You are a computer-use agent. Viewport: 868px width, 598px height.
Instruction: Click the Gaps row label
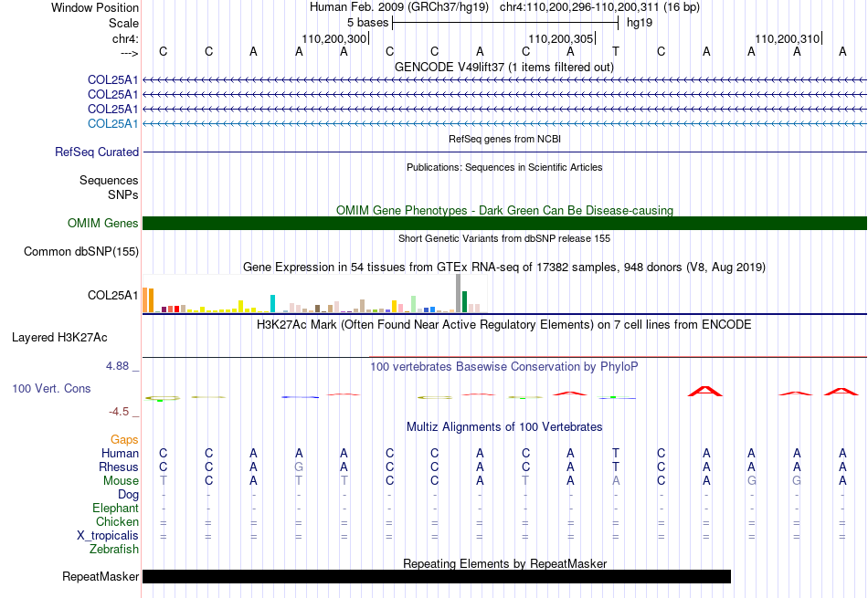pos(124,439)
